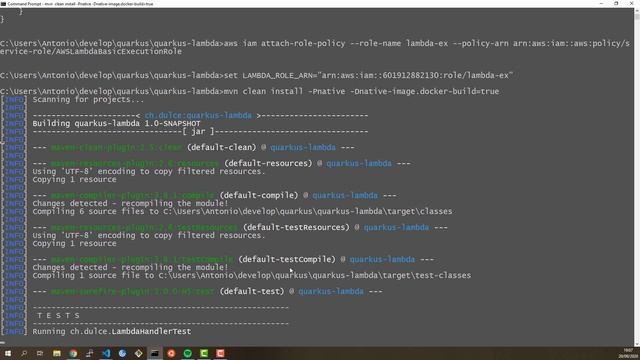Open the orange circular app on taskbar
The image size is (640, 360).
point(171,353)
